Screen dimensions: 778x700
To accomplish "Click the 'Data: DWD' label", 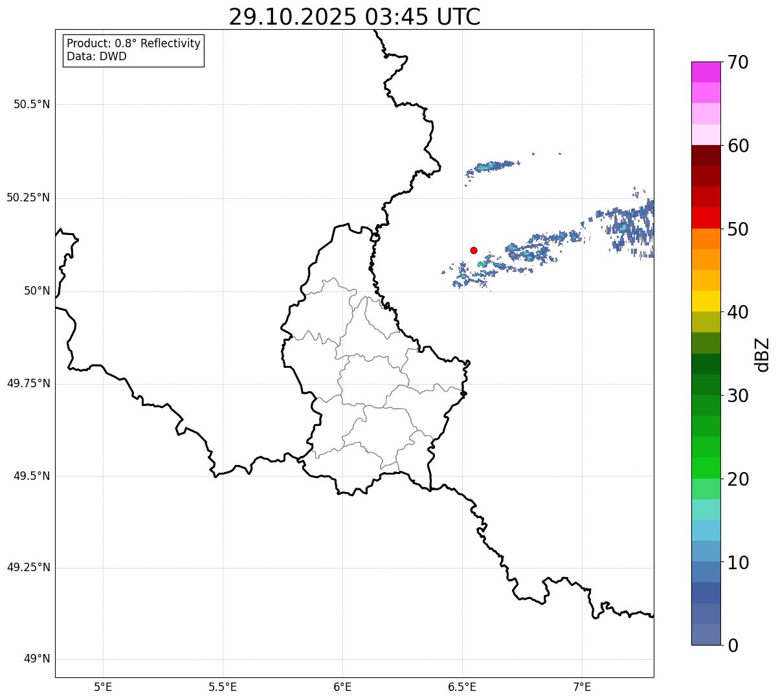I will point(96,56).
